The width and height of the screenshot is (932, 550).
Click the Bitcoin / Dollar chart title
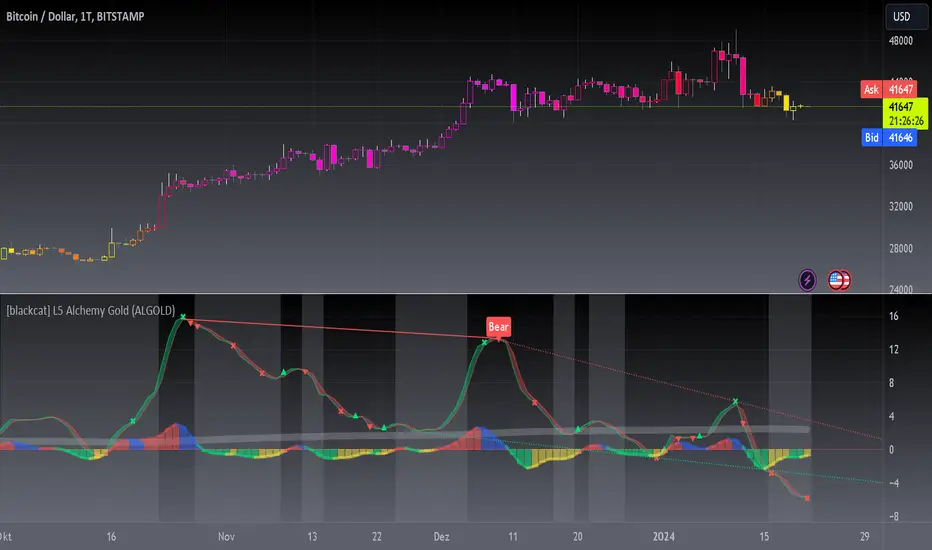(75, 17)
